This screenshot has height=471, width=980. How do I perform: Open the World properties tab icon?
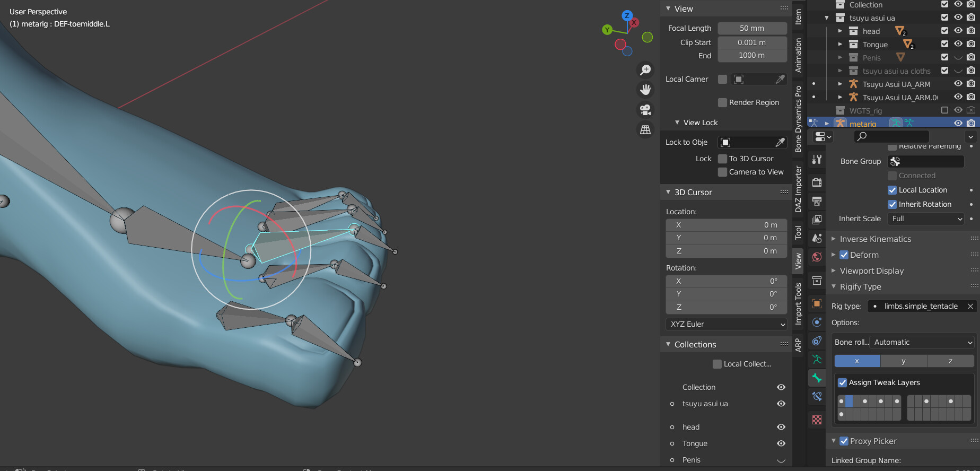817,257
